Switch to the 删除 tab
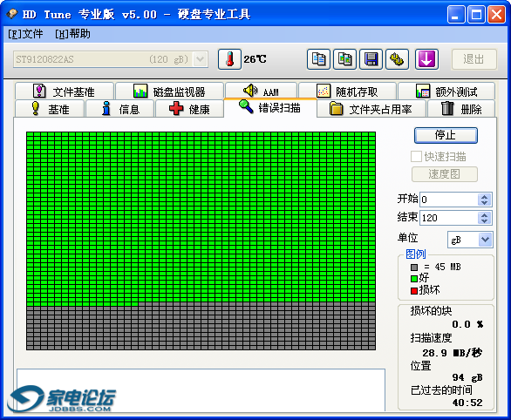 coord(461,109)
